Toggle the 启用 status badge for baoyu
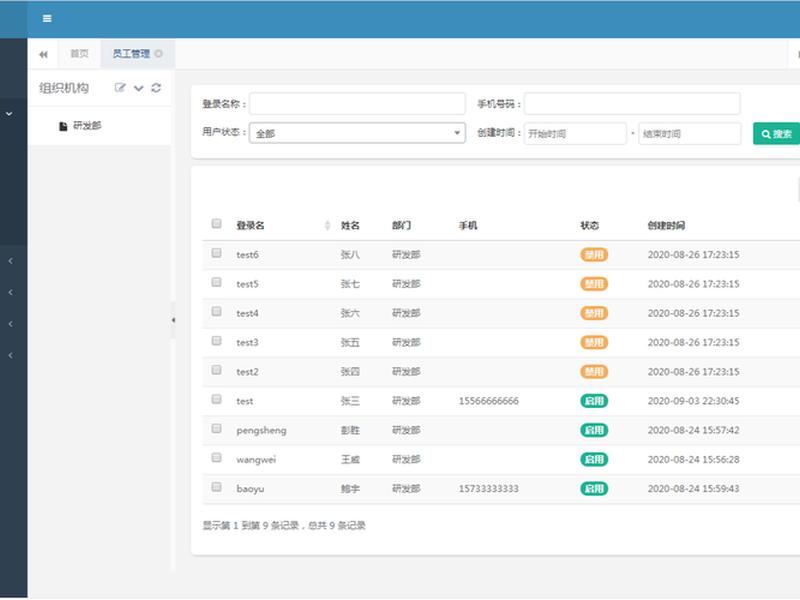Viewport: 800px width, 600px height. [x=594, y=489]
